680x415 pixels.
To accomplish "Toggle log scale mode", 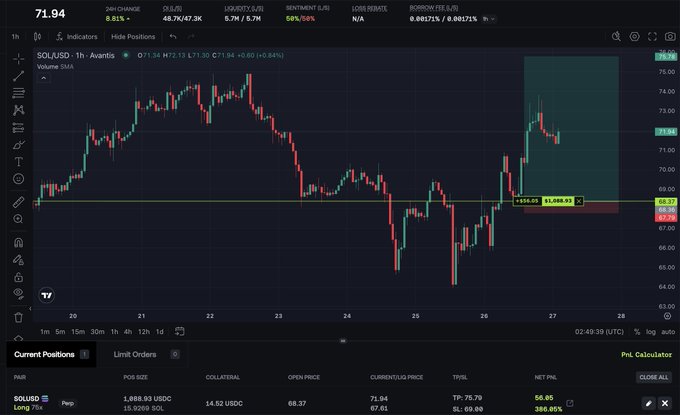I will click(651, 332).
